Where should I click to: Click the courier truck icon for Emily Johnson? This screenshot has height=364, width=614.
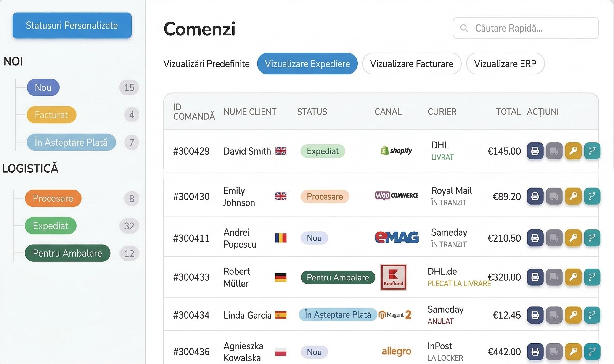tap(554, 196)
